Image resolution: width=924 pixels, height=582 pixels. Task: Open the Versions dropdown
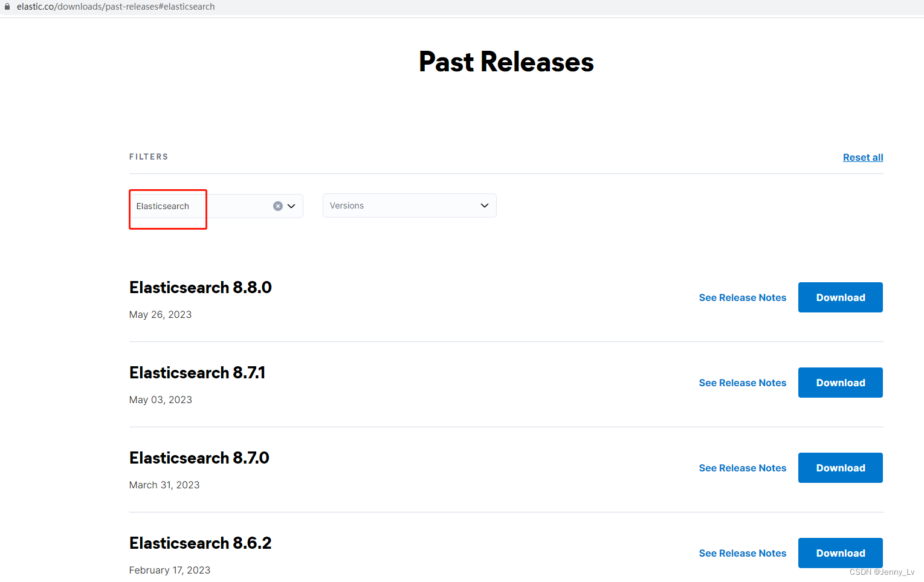pyautogui.click(x=410, y=205)
